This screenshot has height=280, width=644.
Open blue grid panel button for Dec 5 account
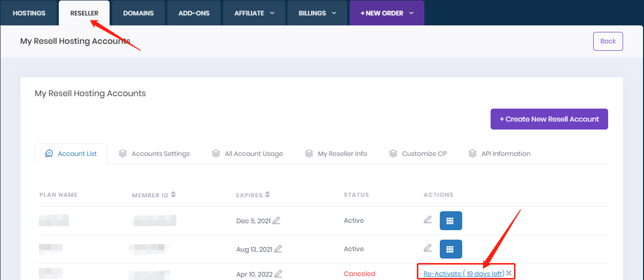pos(451,221)
